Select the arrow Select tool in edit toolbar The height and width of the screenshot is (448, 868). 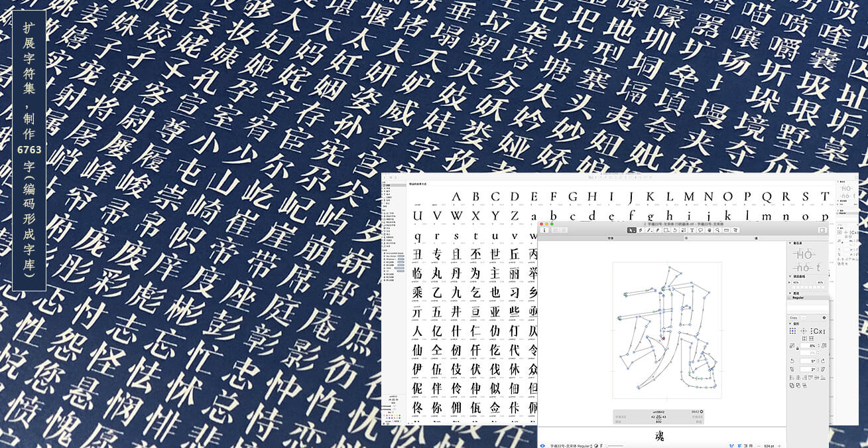(x=631, y=230)
